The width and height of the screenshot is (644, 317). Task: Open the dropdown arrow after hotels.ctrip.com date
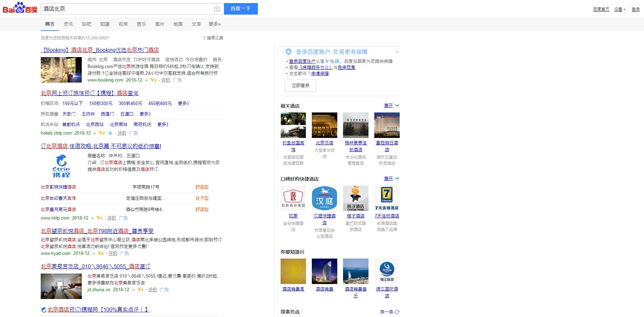pyautogui.click(x=95, y=134)
